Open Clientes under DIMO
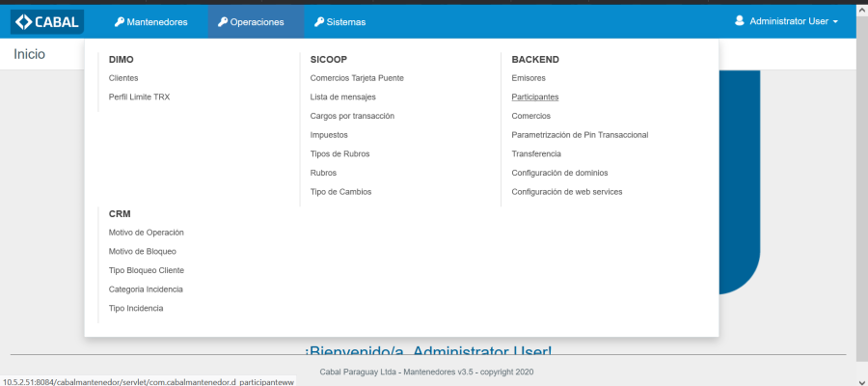The height and width of the screenshot is (386, 868). pos(123,78)
